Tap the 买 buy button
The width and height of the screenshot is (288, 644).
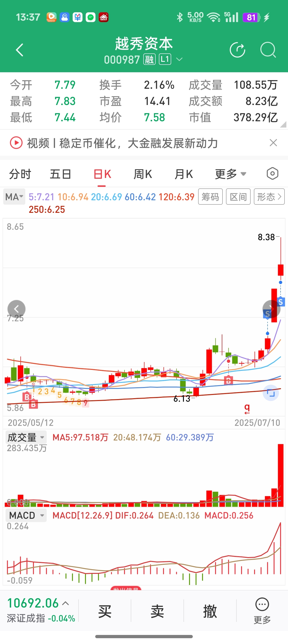pos(105,611)
